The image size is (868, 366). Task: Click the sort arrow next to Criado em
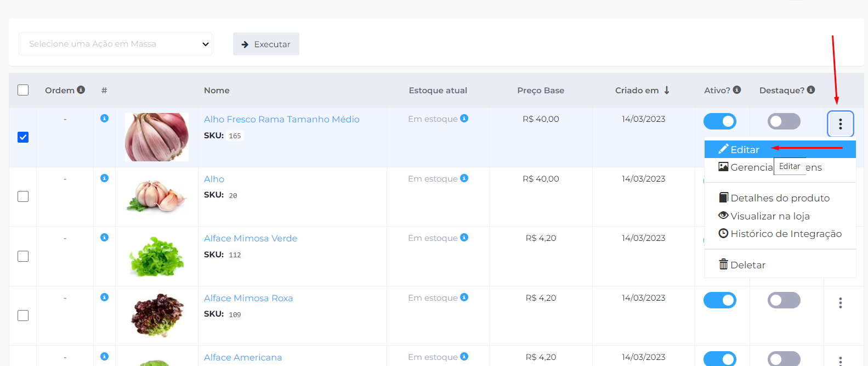coord(667,90)
